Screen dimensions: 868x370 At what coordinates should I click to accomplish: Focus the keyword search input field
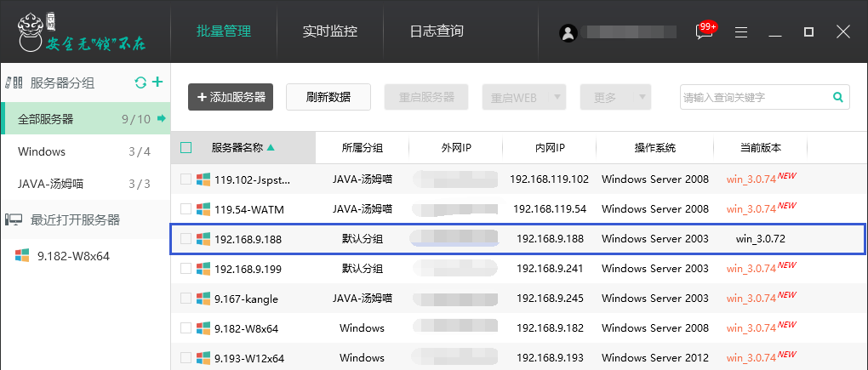[753, 97]
